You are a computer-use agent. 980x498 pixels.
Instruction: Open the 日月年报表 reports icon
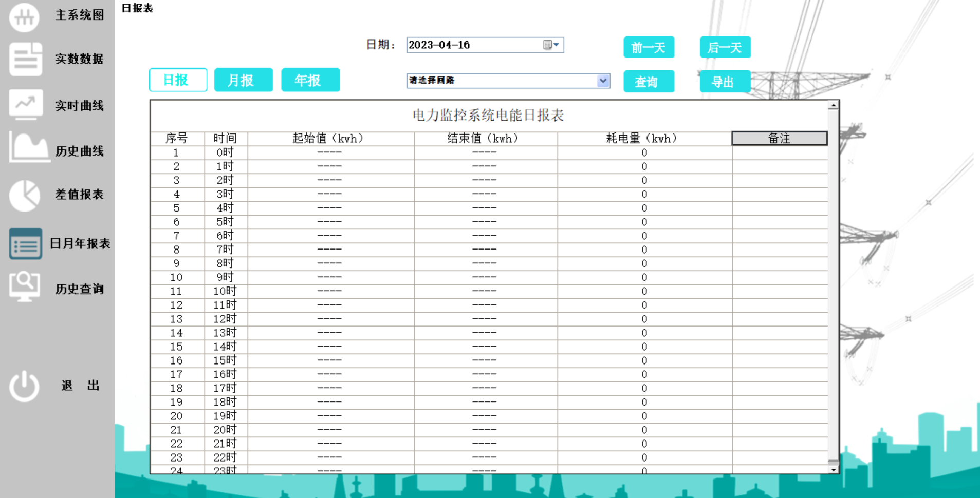point(25,244)
